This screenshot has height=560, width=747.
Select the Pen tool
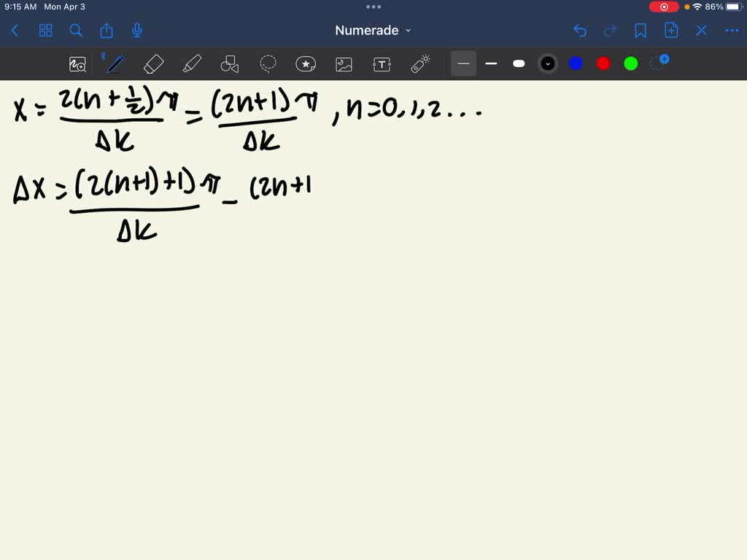[115, 63]
